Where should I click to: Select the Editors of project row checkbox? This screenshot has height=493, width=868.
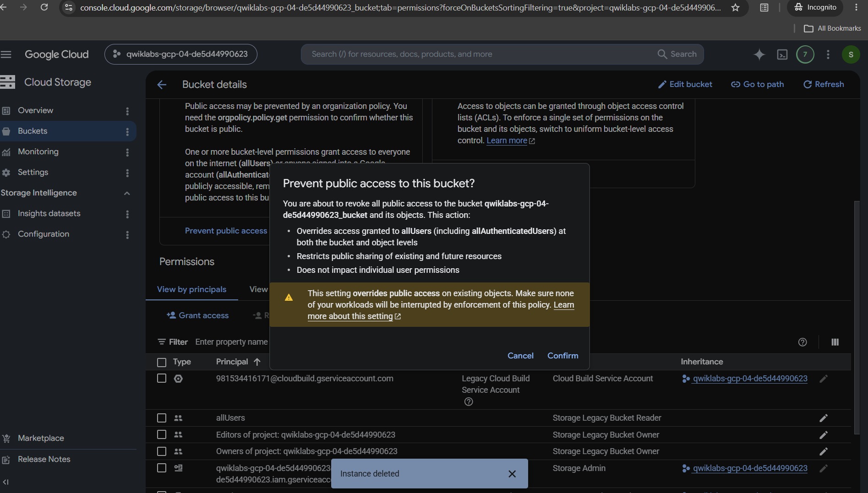tap(161, 434)
